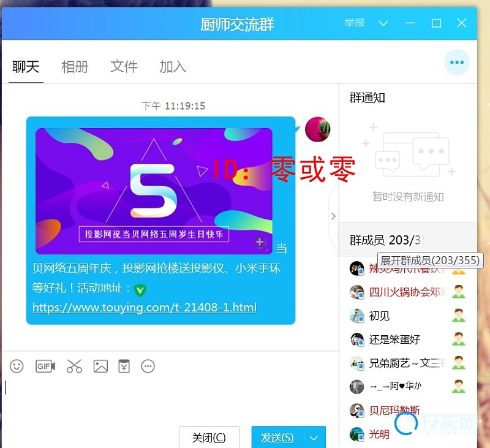Click the member role icon beside 兄弟厨艺～文三
Screen dimensions: 490x448
click(x=458, y=363)
